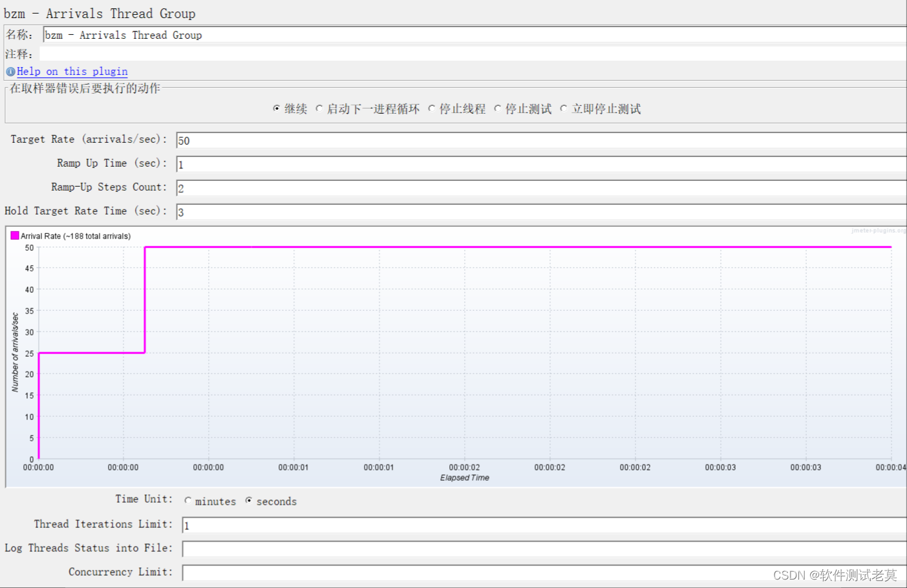Viewport: 907px width, 588px height.
Task: Focus the Ramp Up Time field
Action: pyautogui.click(x=541, y=164)
